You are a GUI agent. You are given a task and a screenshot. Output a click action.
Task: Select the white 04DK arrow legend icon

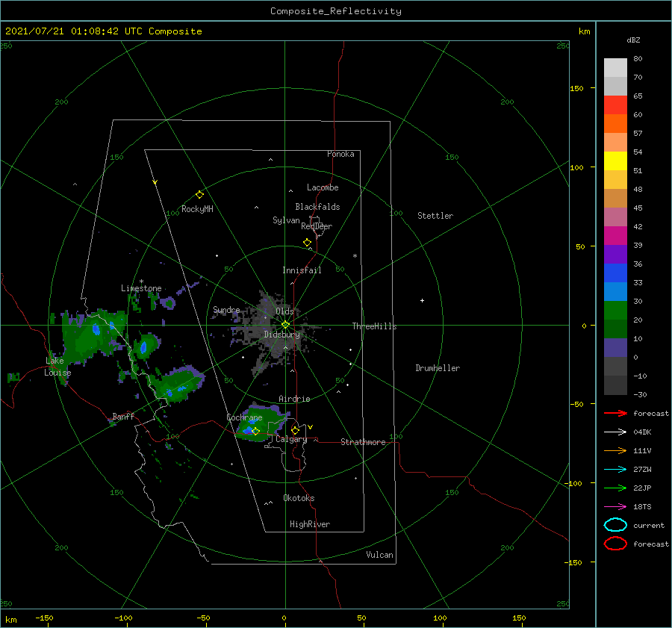615,432
